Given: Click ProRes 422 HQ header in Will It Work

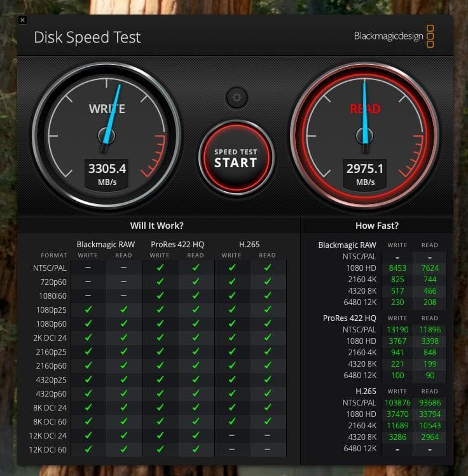Looking at the screenshot, I should (177, 245).
